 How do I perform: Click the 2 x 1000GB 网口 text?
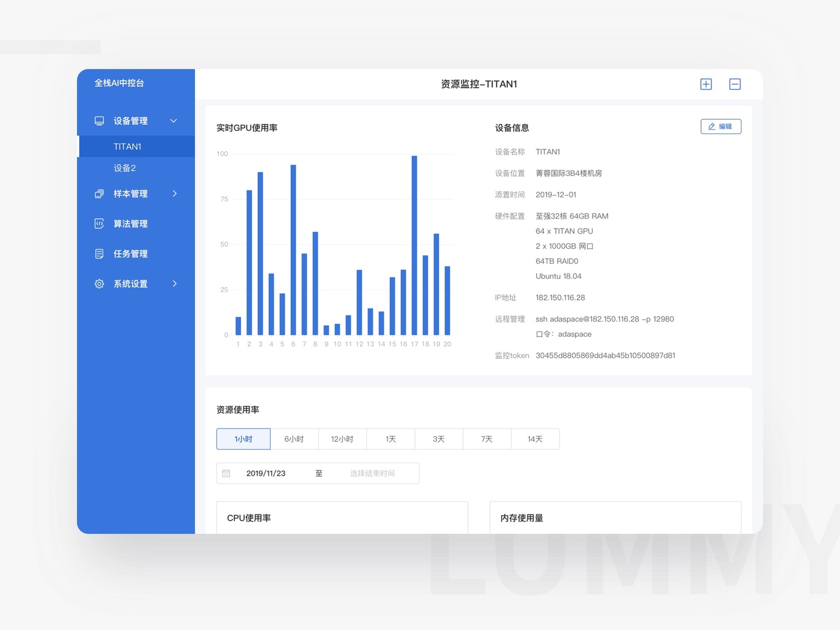(x=565, y=246)
